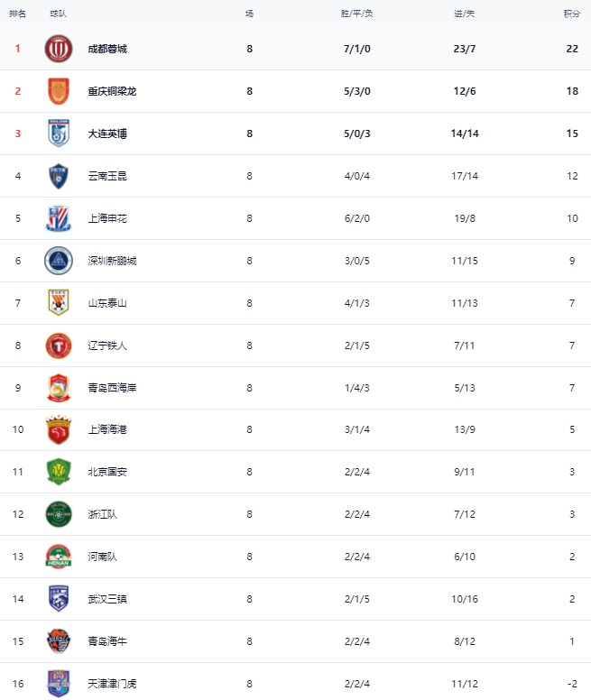This screenshot has height=700, width=591.
Task: Open the 大连英博 club badge
Action: tap(59, 134)
